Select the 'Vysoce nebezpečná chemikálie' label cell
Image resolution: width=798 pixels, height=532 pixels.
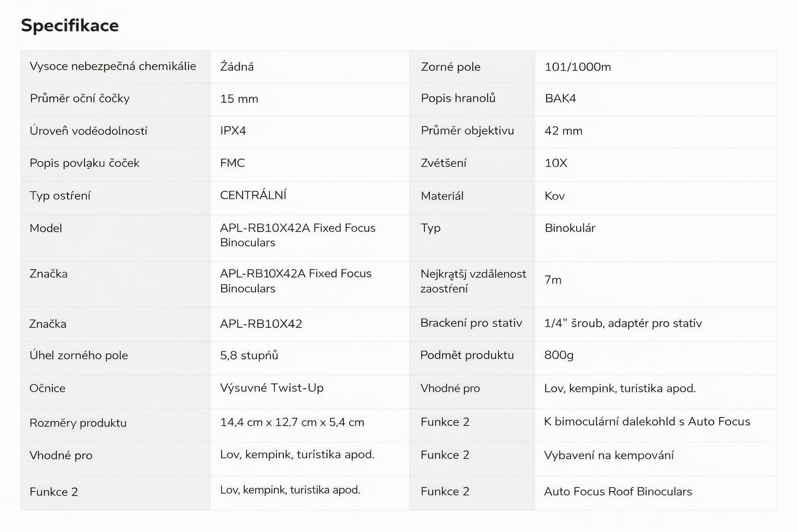pyautogui.click(x=113, y=66)
